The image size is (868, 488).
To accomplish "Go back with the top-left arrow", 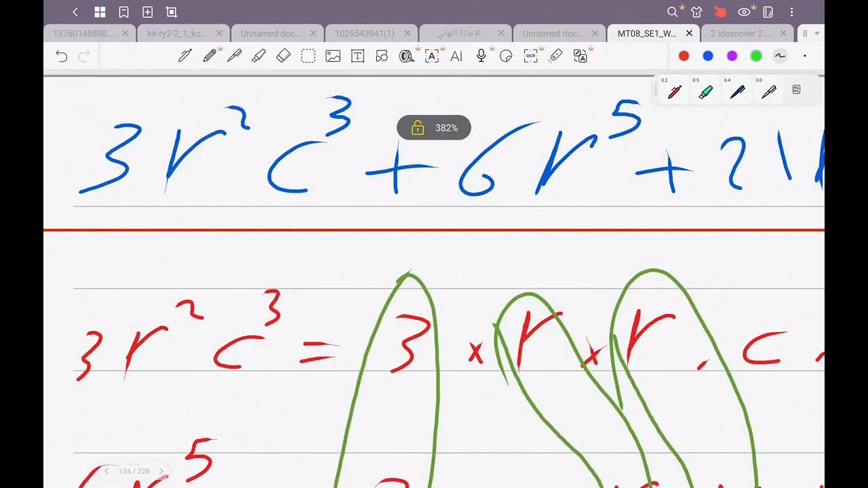I will [75, 12].
